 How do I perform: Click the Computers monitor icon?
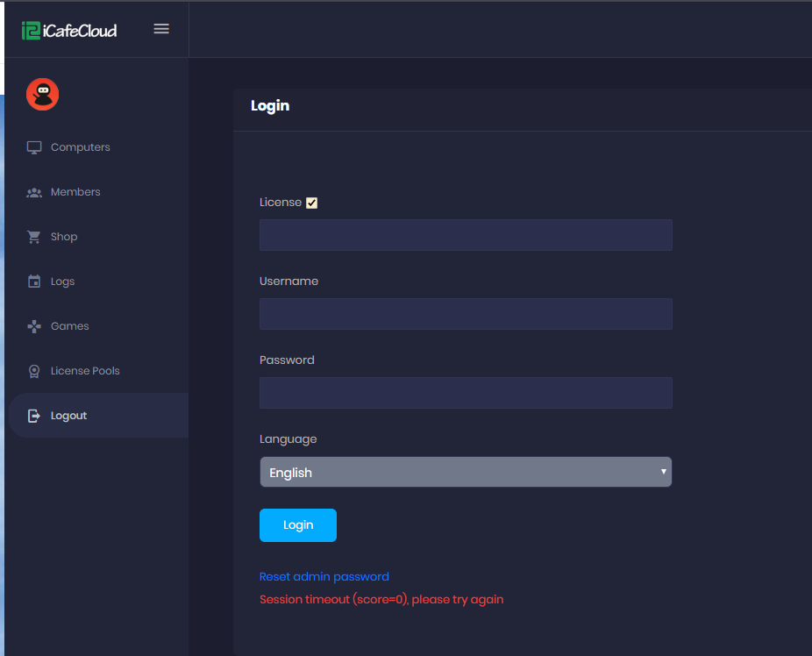34,147
